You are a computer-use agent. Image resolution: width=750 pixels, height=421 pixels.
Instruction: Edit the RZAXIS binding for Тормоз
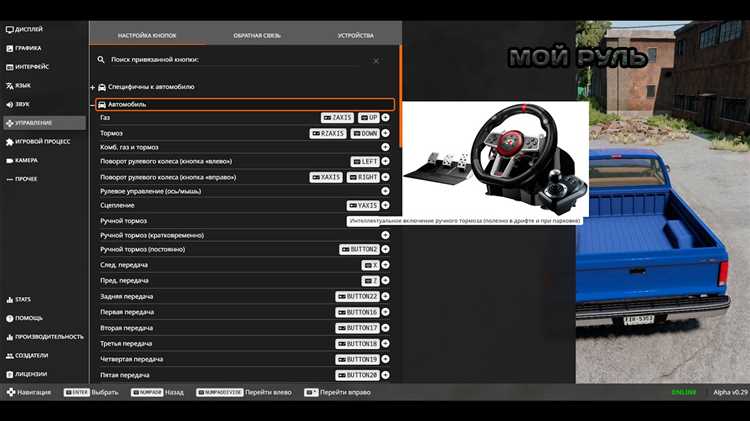point(328,133)
